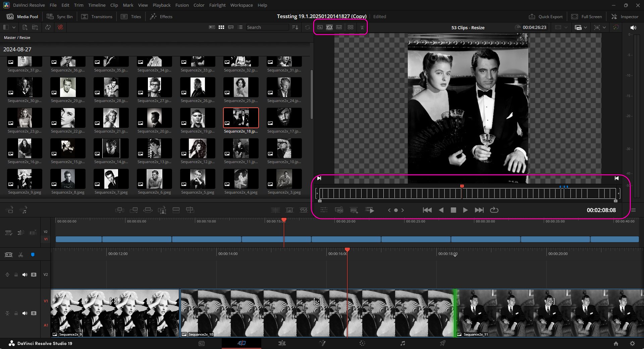Click the Sync Clips icon
Viewport: 644px width, 349px height.
[48, 27]
